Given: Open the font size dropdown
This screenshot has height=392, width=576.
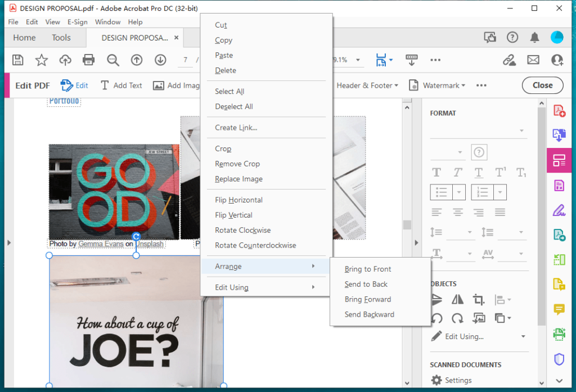Looking at the screenshot, I should tap(447, 152).
